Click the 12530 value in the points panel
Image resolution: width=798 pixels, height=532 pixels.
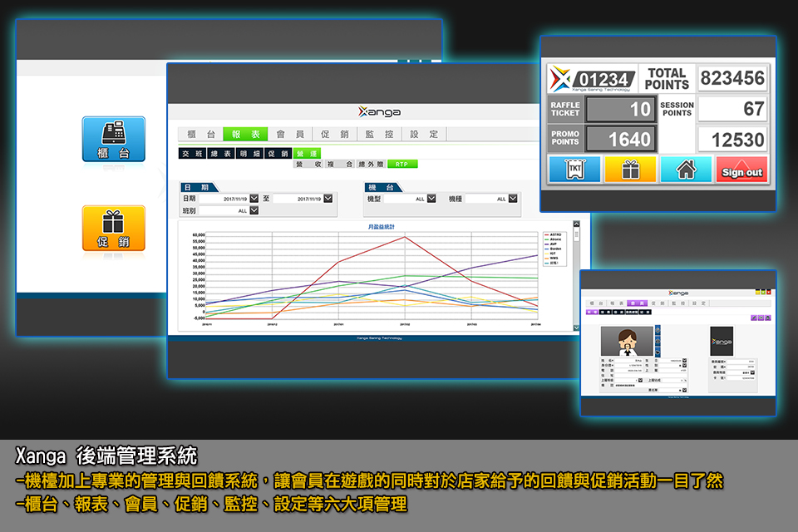pos(732,139)
